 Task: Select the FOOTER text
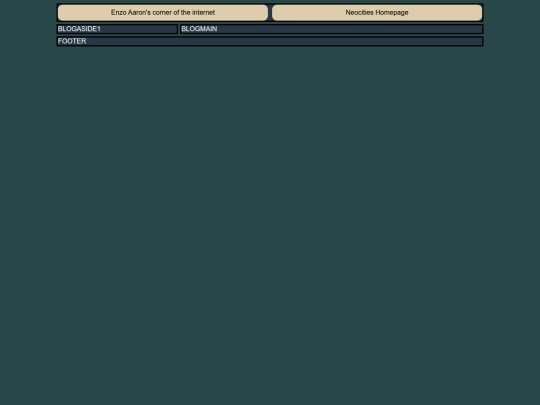click(x=72, y=41)
